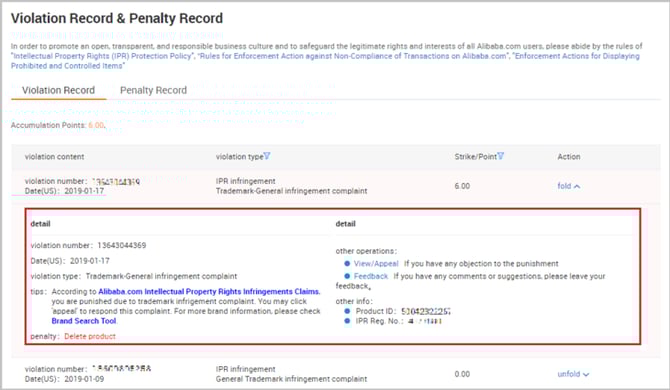The width and height of the screenshot is (670, 390).
Task: Open the View/Appeal link
Action: click(376, 264)
